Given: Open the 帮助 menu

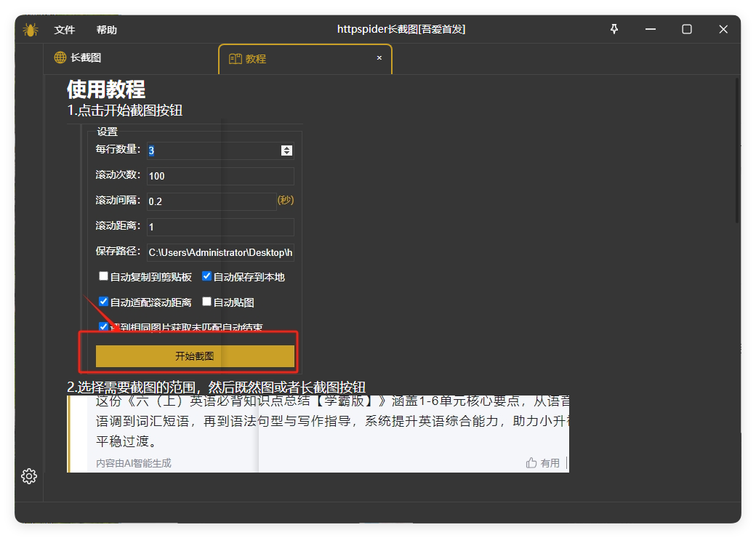Looking at the screenshot, I should (x=107, y=30).
